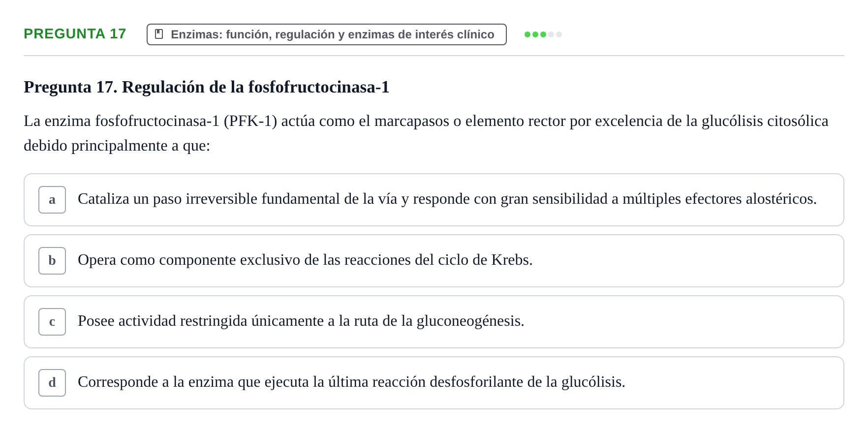Click the first green difficulty dot
The image size is (868, 434).
[x=527, y=34]
